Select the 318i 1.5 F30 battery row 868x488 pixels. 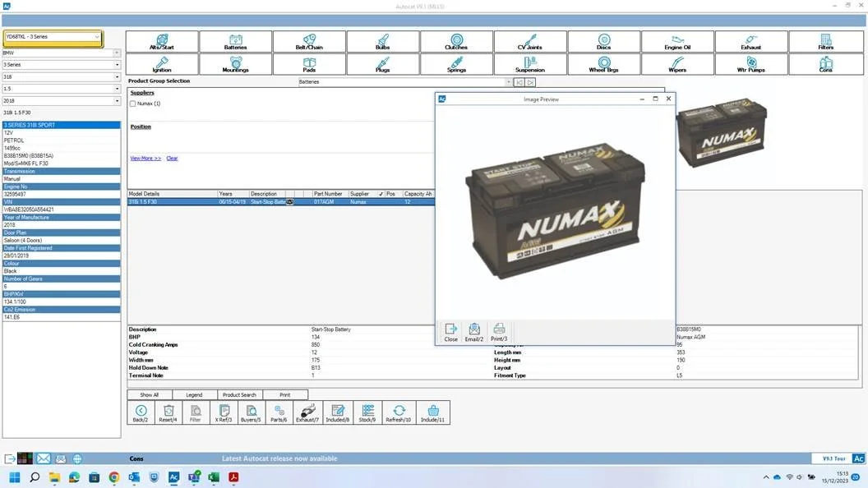pos(281,202)
